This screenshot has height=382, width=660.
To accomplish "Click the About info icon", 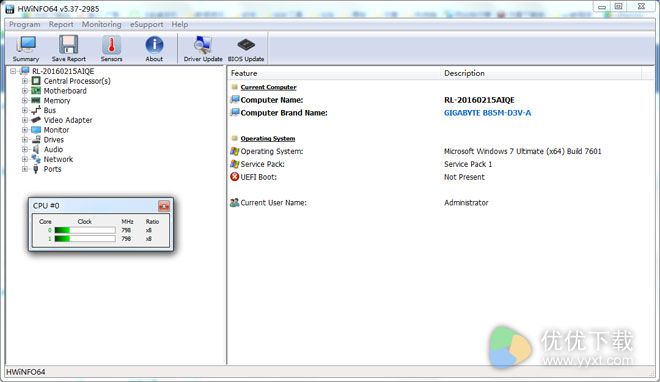I will click(x=154, y=45).
